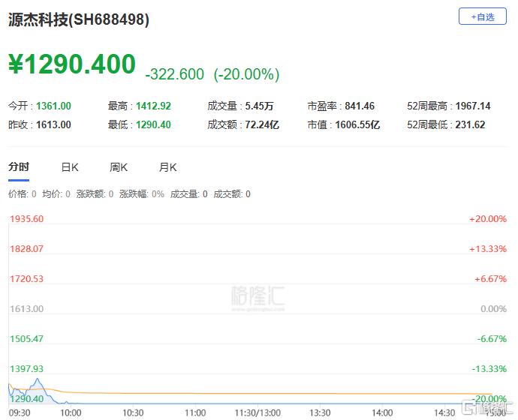
Task: Click the 0.00% right axis label
Action: 493,309
